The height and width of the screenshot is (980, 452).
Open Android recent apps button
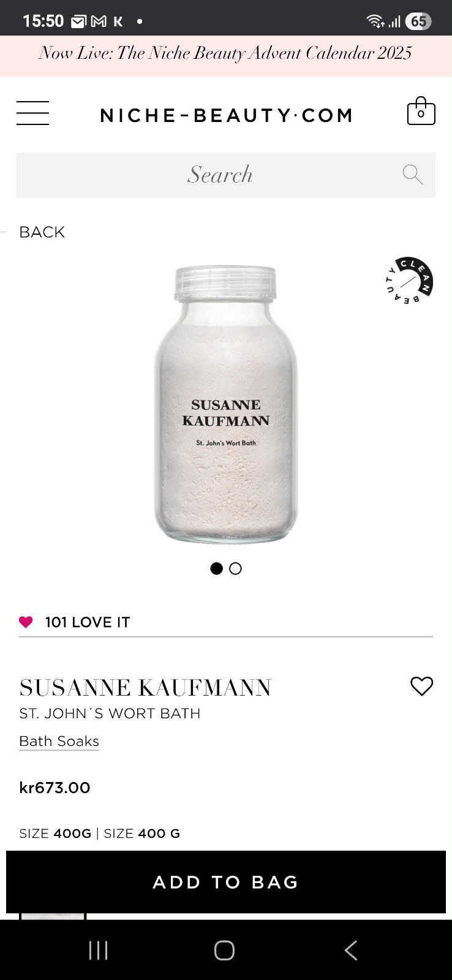pyautogui.click(x=99, y=951)
